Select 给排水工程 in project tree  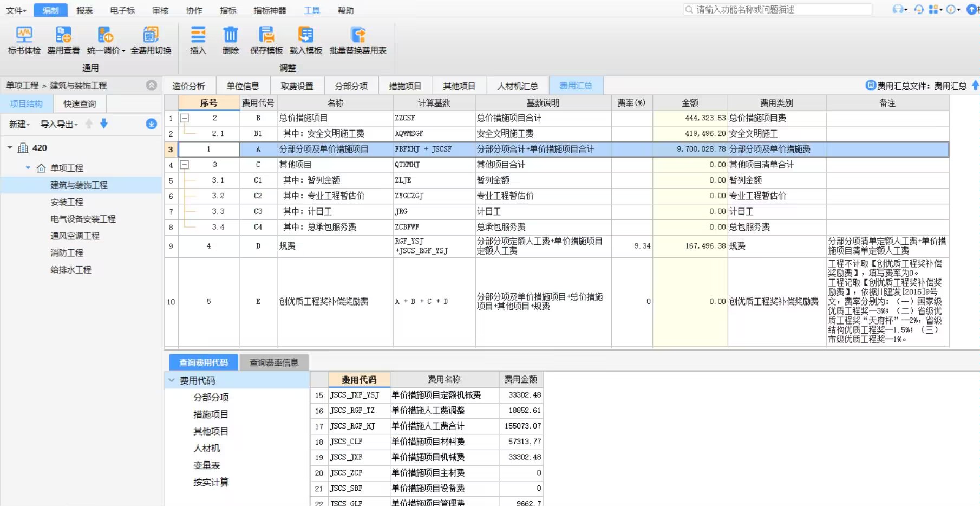pos(71,269)
